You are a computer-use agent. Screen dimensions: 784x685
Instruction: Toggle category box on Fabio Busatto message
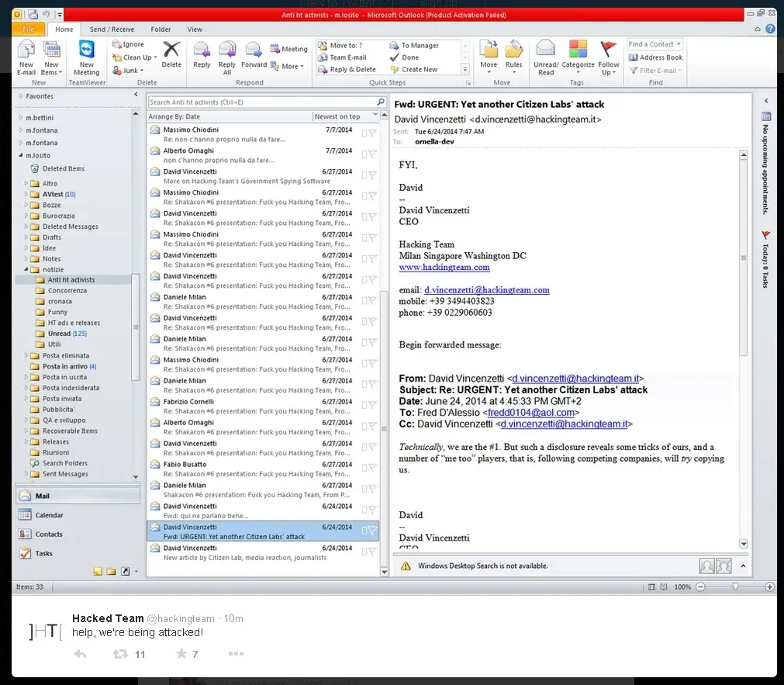coord(364,469)
